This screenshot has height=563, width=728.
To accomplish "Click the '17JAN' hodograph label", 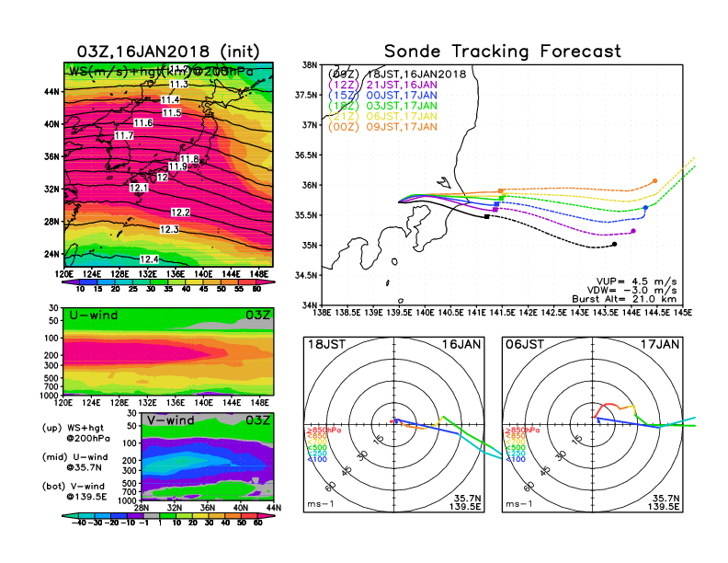I will (x=660, y=345).
